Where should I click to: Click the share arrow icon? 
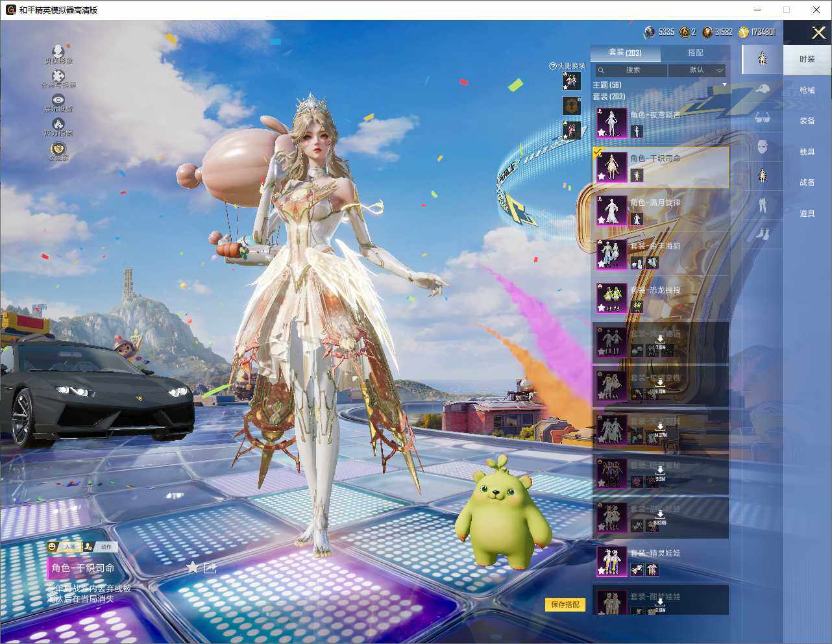[210, 568]
